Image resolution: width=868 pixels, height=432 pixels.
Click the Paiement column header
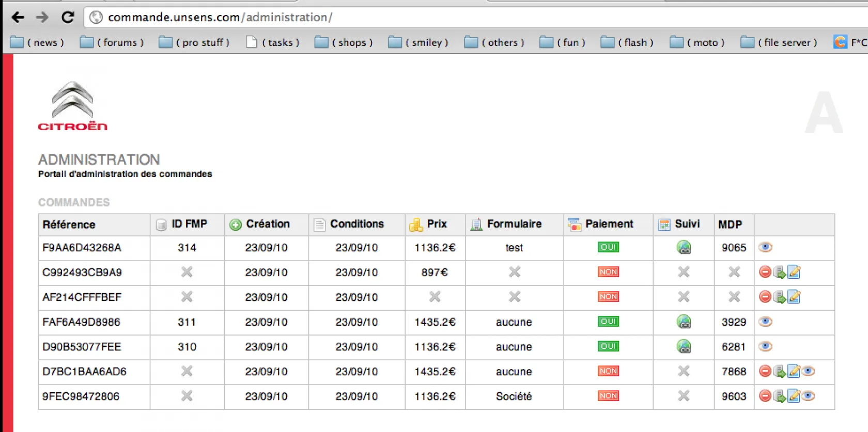click(609, 224)
